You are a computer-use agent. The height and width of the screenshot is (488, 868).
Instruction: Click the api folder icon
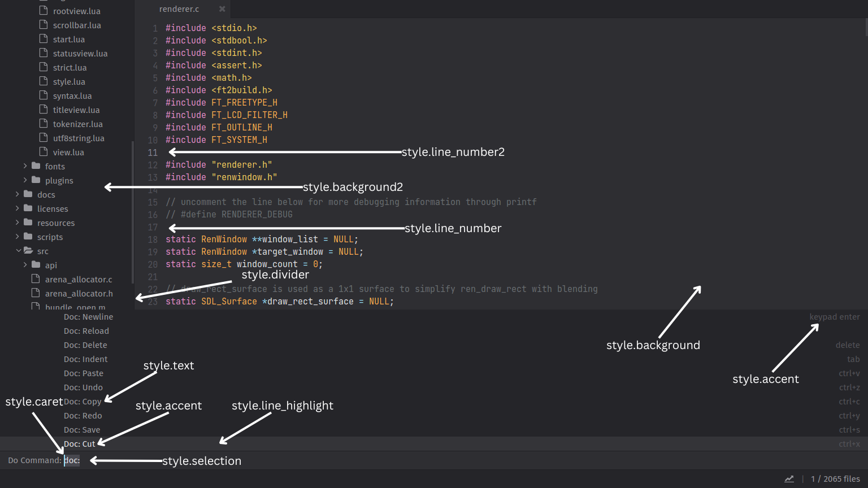(36, 264)
